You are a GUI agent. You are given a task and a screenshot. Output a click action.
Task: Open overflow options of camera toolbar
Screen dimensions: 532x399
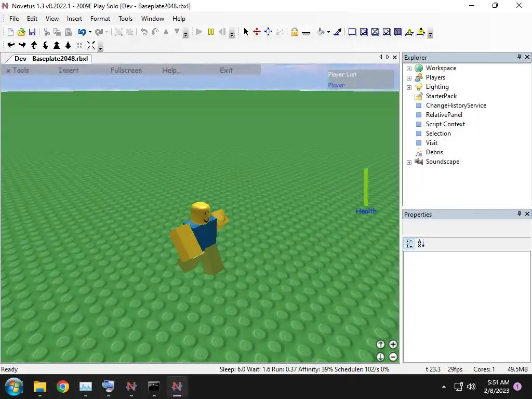click(100, 47)
